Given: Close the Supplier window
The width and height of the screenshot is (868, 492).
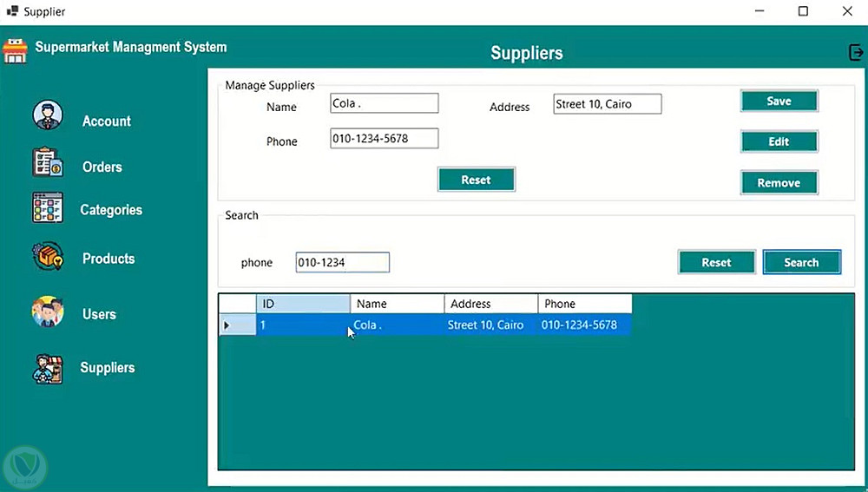Looking at the screenshot, I should 847,11.
